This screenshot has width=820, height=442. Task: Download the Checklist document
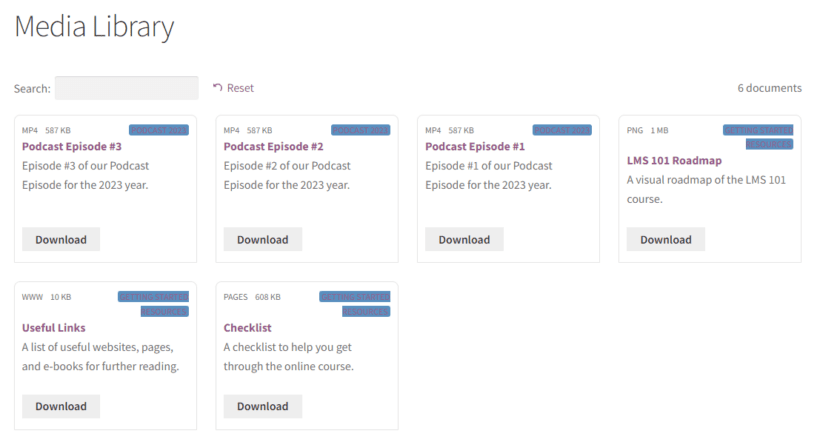click(x=263, y=406)
